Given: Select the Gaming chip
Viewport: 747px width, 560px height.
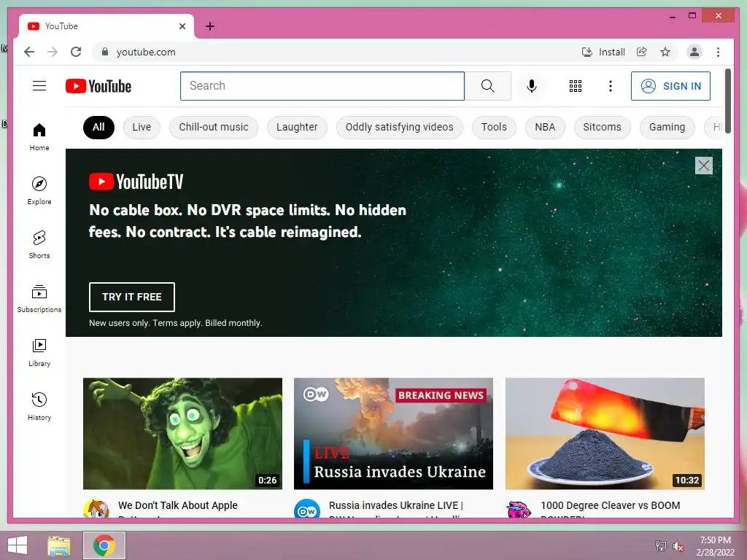Looking at the screenshot, I should 667,127.
